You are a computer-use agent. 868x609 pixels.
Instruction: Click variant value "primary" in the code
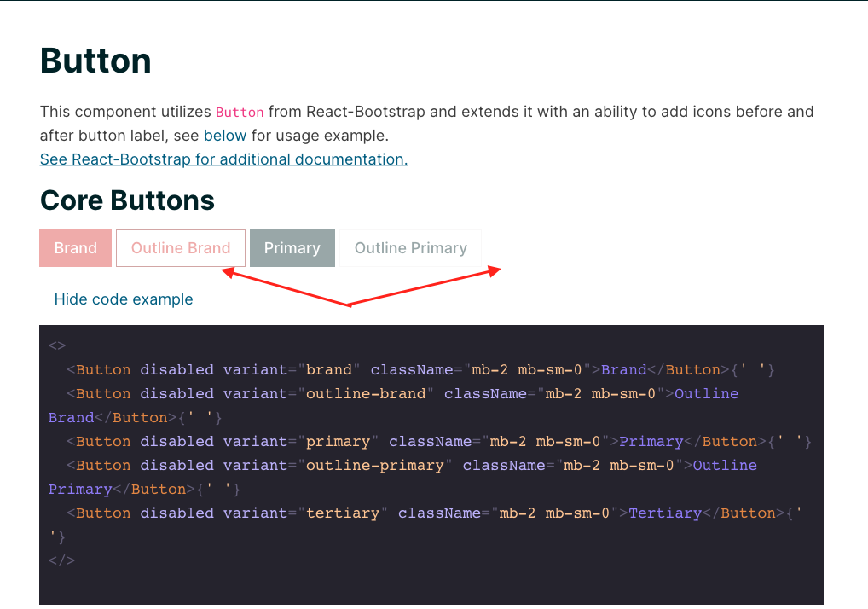click(339, 442)
